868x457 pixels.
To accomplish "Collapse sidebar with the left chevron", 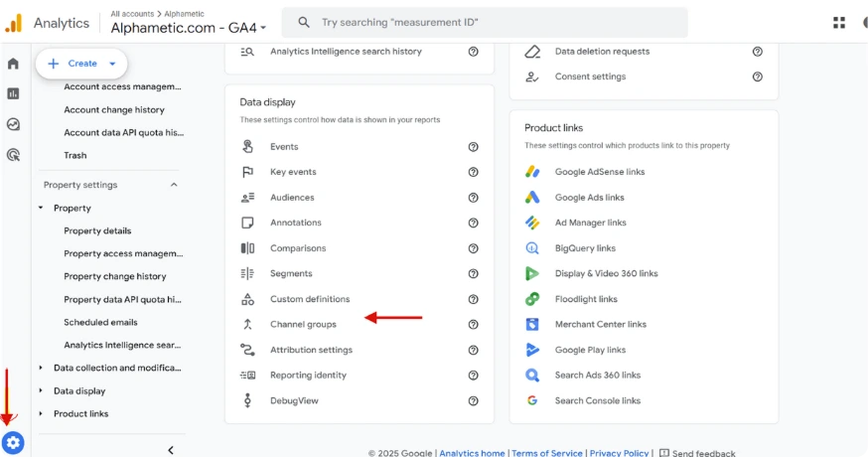I will click(x=171, y=450).
